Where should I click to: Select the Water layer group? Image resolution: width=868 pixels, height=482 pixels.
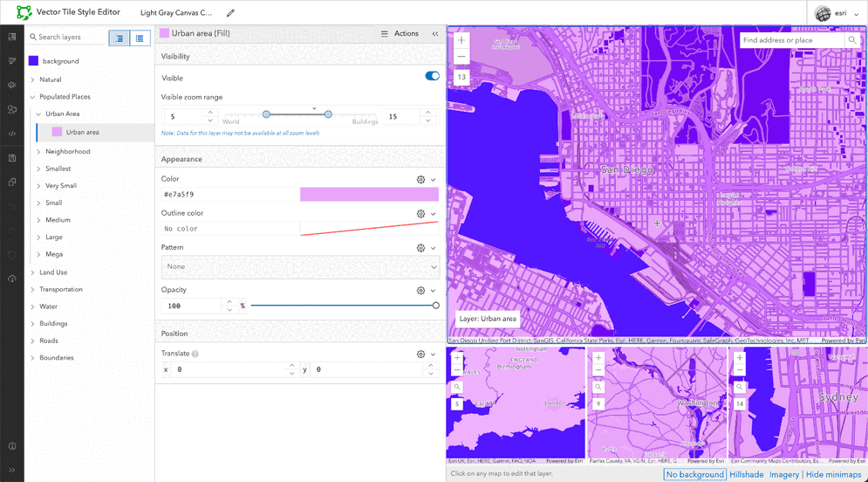coord(48,306)
